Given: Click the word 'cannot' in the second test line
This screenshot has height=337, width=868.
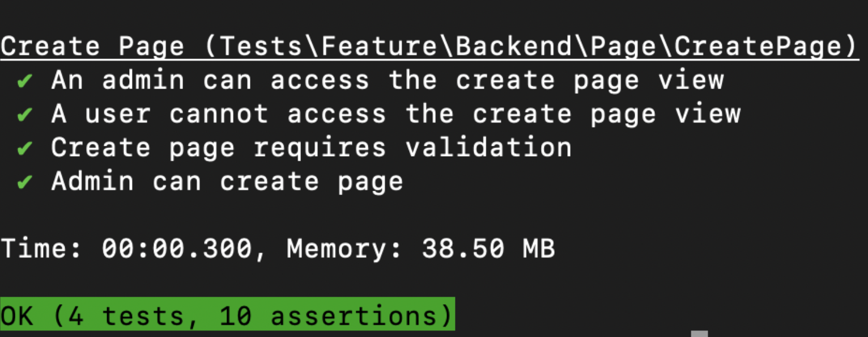Looking at the screenshot, I should [x=218, y=114].
